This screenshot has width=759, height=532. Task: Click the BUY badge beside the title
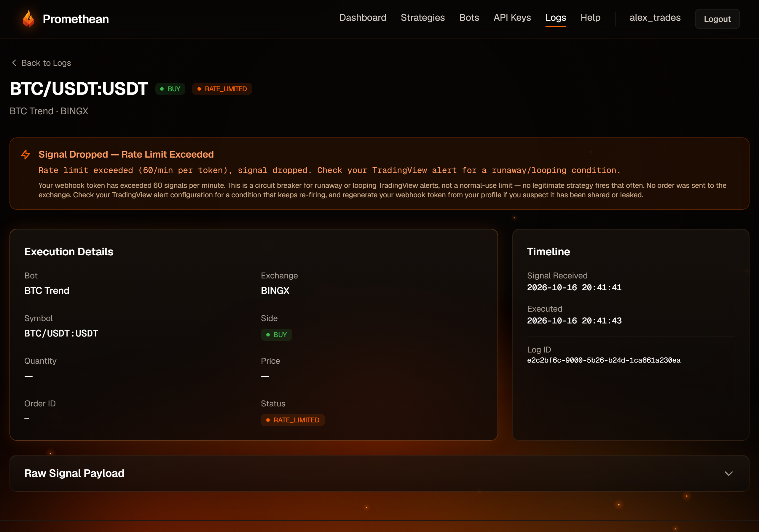(x=170, y=89)
